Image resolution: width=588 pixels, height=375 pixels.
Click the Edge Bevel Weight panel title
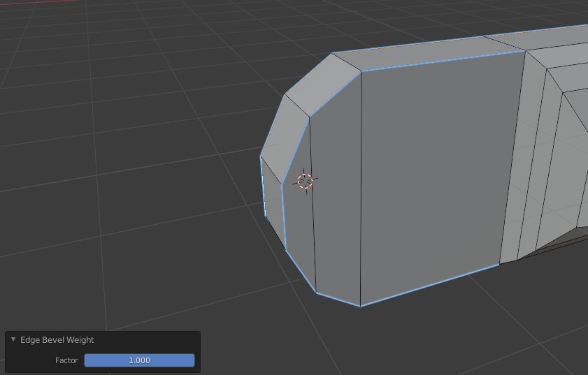pos(57,340)
